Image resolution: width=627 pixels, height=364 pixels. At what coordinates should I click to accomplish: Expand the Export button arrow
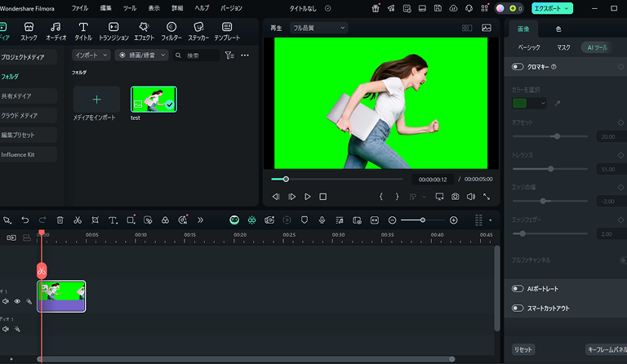click(567, 8)
